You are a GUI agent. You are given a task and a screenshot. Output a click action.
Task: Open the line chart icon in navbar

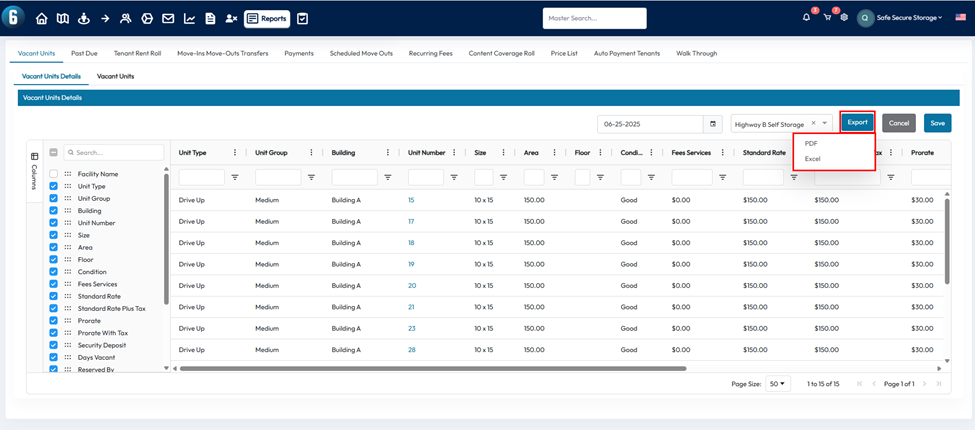[189, 18]
